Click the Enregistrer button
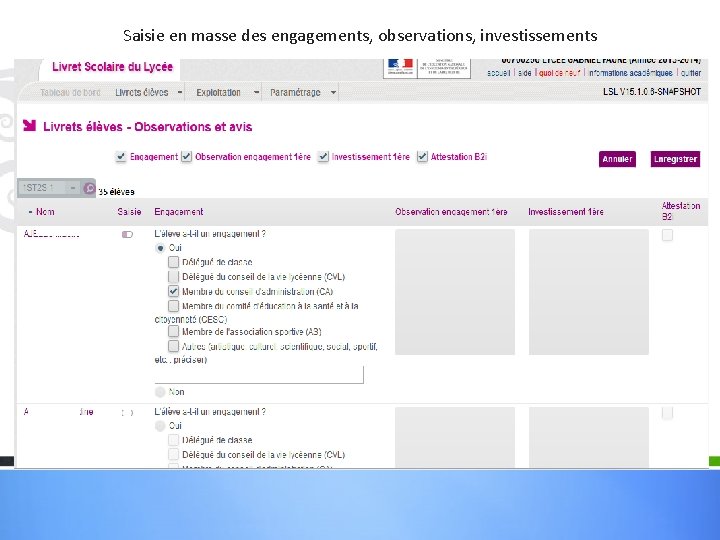 675,159
